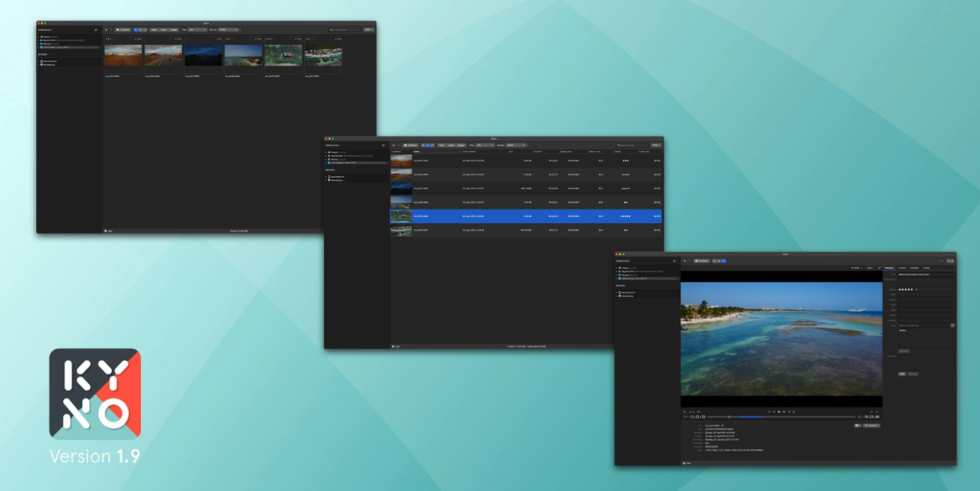Click the search field in the grid window
This screenshot has width=980, height=491.
345,30
